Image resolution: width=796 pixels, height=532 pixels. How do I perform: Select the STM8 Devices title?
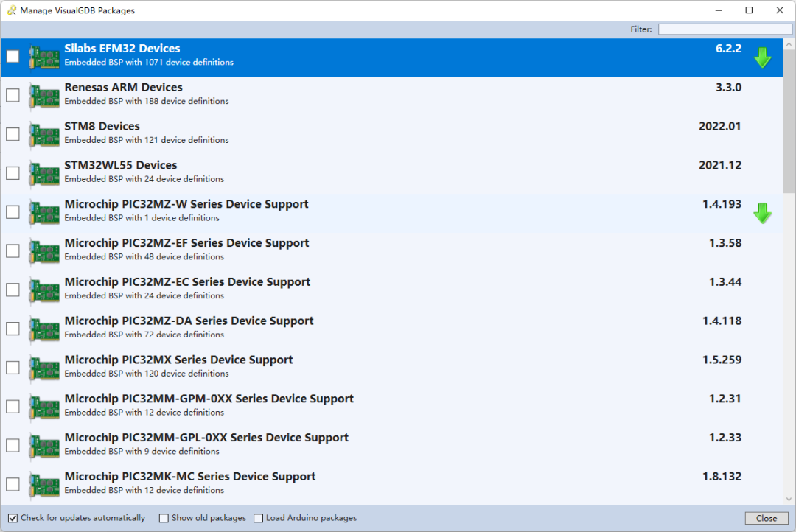coord(102,127)
